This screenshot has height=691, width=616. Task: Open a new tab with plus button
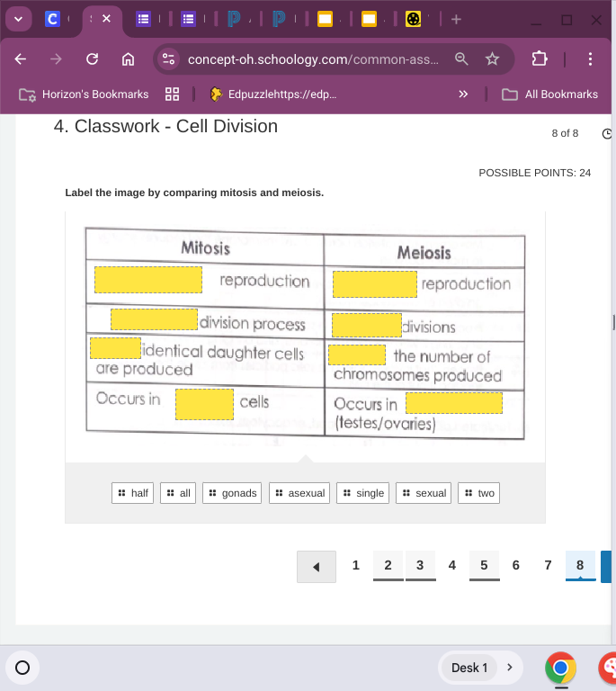456,19
